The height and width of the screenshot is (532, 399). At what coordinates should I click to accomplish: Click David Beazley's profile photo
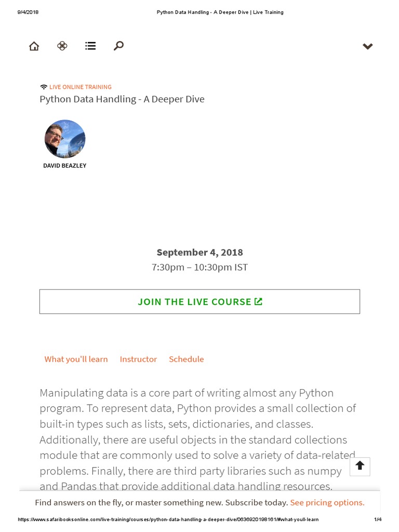(x=65, y=139)
